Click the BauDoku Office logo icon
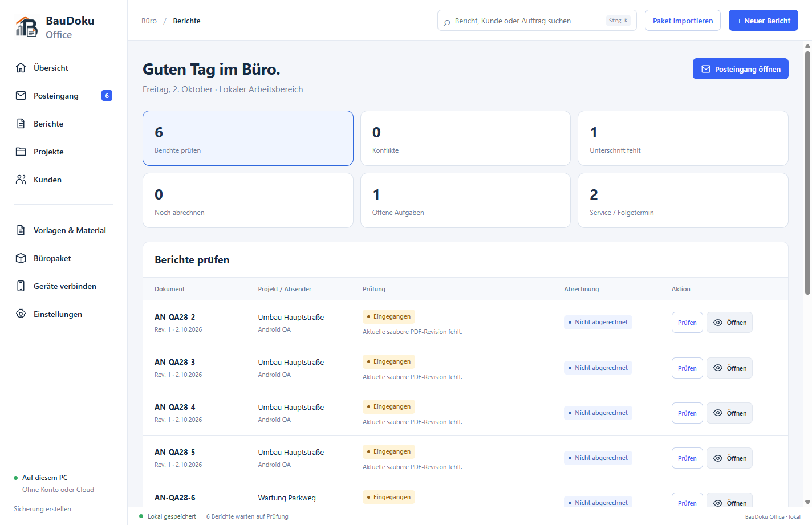812x525 pixels. [x=26, y=27]
